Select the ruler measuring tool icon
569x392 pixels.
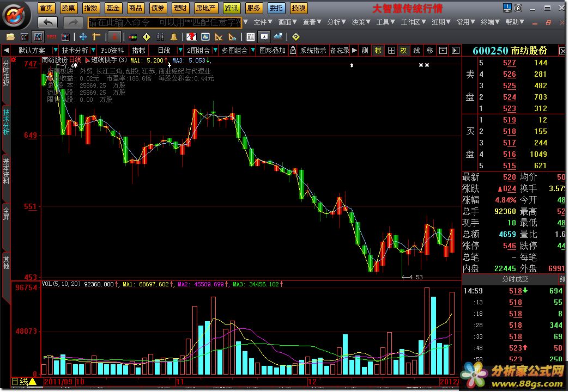pyautogui.click(x=96, y=37)
